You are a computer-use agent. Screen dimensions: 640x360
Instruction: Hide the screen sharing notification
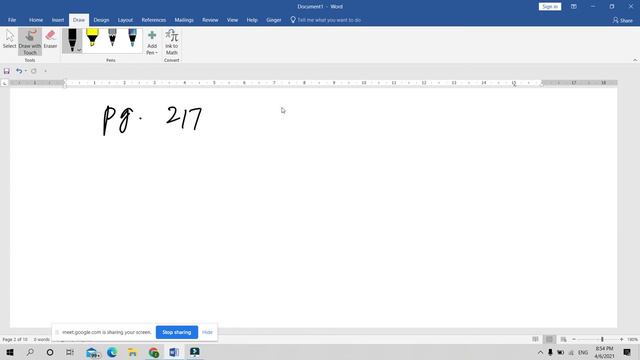coord(207,332)
